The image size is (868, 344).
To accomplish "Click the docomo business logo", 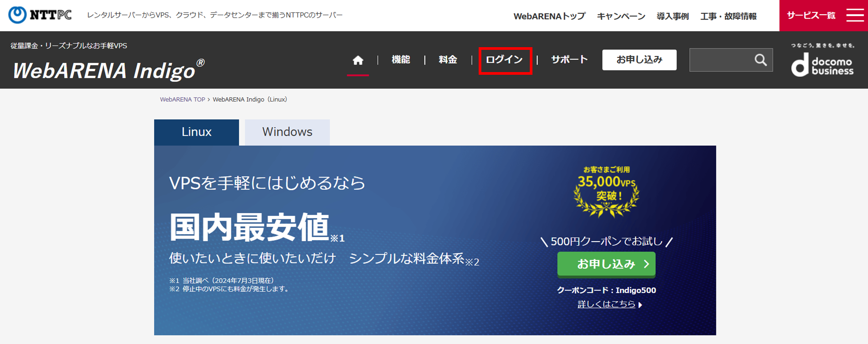I will coord(822,60).
